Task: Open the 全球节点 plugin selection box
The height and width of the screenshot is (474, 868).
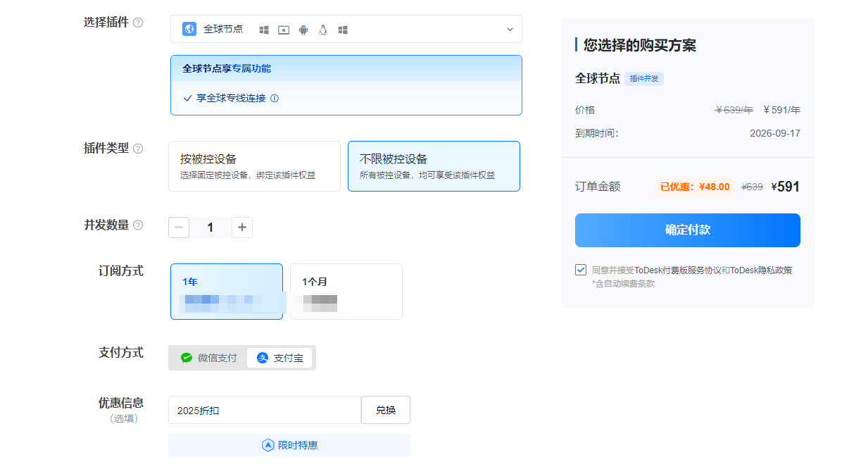Action: tap(346, 29)
